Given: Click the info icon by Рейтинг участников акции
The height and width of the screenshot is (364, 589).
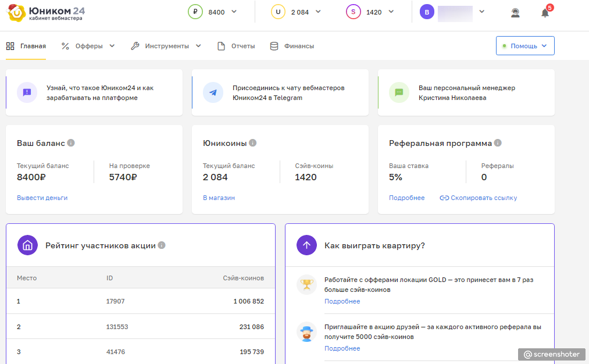Looking at the screenshot, I should click(x=162, y=245).
